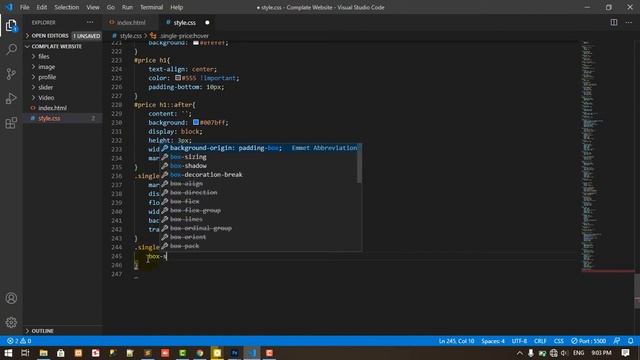640x360 pixels.
Task: Open the File menu
Action: tap(24, 7)
